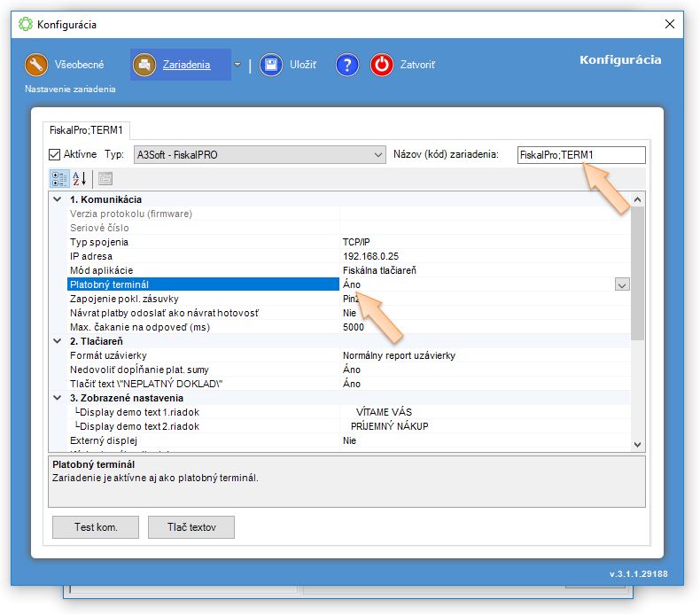Click the red Zatvoriť power icon
The image size is (700, 615).
(x=382, y=65)
